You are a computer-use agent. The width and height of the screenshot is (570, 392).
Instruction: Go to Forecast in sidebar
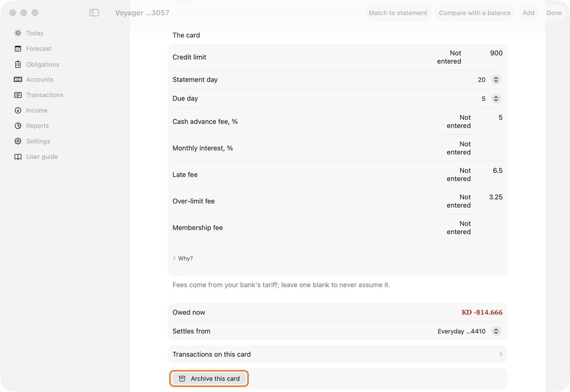39,49
